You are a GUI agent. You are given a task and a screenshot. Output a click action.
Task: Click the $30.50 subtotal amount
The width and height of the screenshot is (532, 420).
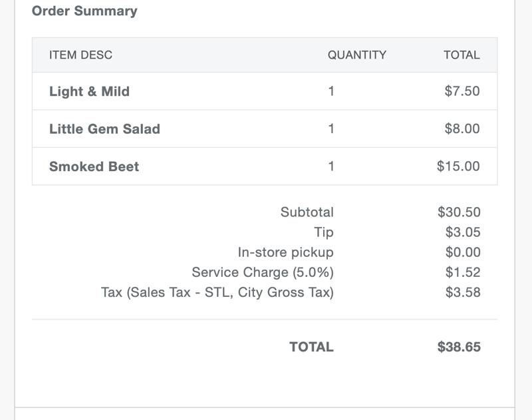tap(459, 212)
